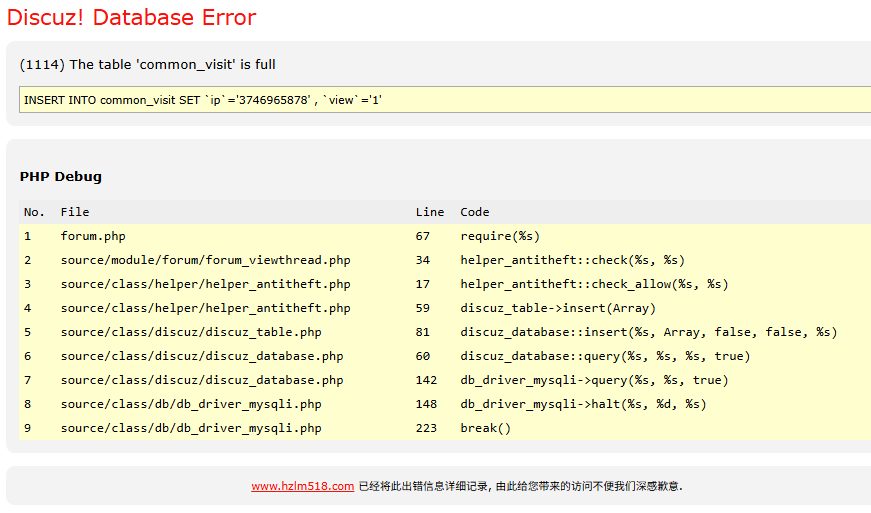
Task: Click the discuz_table->insert(Array) code entry
Action: [x=558, y=308]
